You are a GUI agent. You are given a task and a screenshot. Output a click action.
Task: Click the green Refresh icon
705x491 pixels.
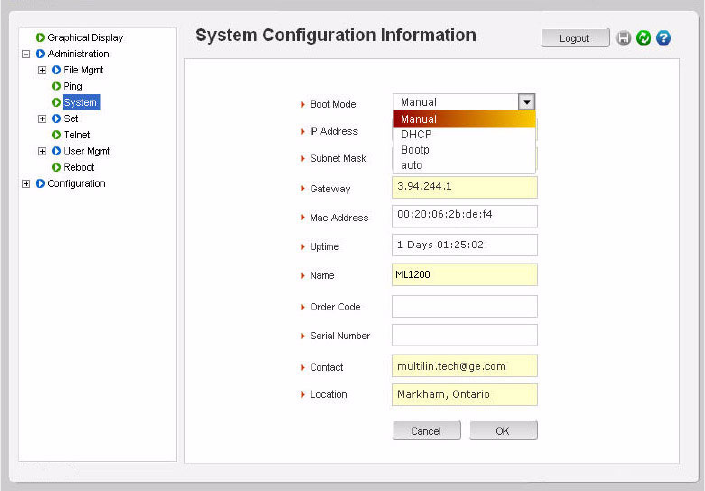[x=643, y=38]
